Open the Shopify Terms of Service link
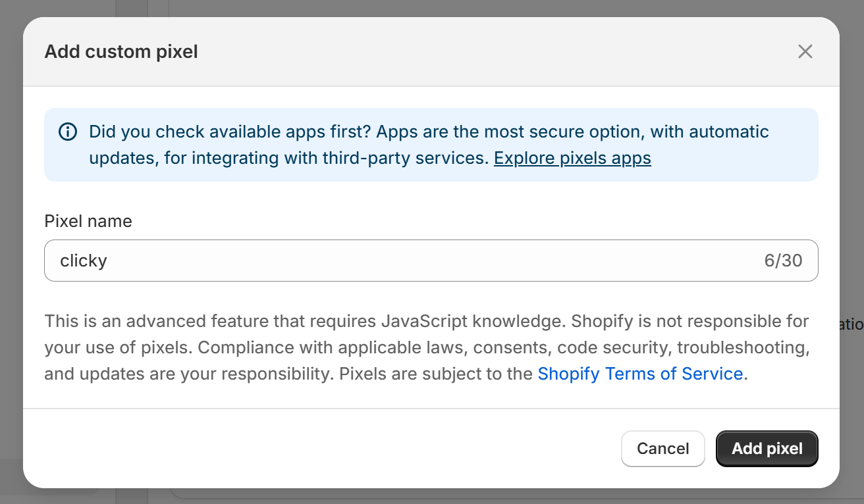Screen dimensions: 864x504 tap(640, 374)
